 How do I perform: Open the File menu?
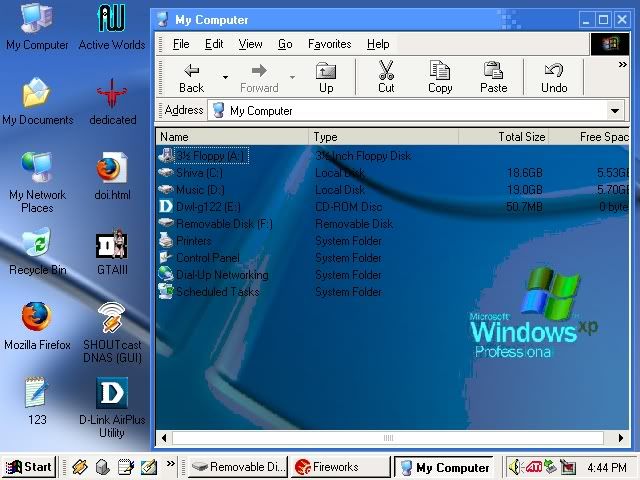click(181, 44)
